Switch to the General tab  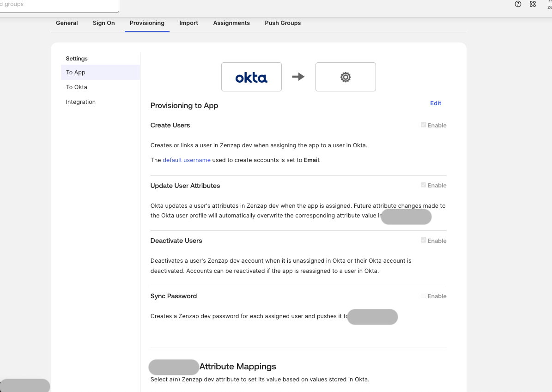(67, 23)
